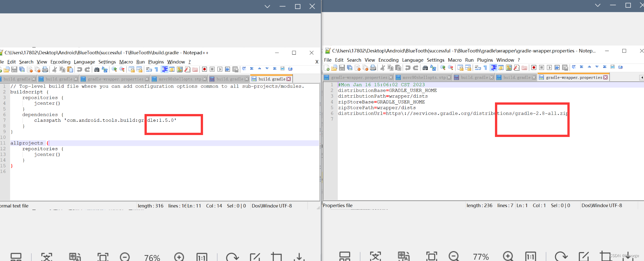The height and width of the screenshot is (261, 644).
Task: Click Replace icon in left Notepad++ toolbar
Action: pos(104,69)
